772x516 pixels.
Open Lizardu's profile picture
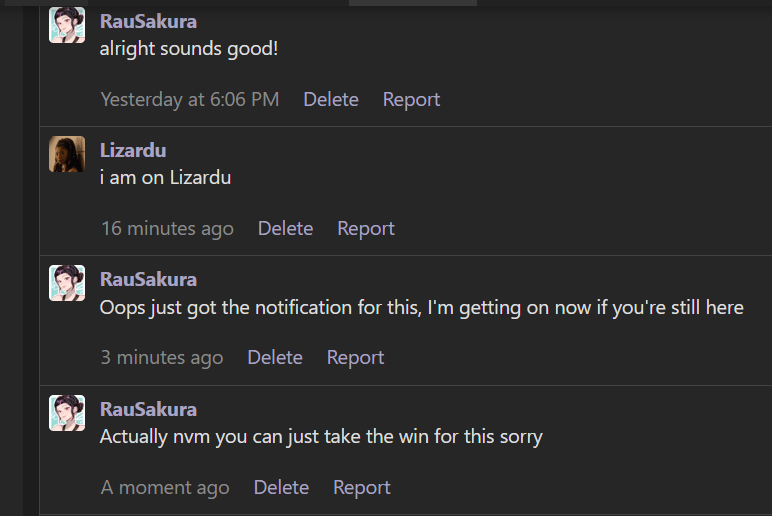pos(67,154)
